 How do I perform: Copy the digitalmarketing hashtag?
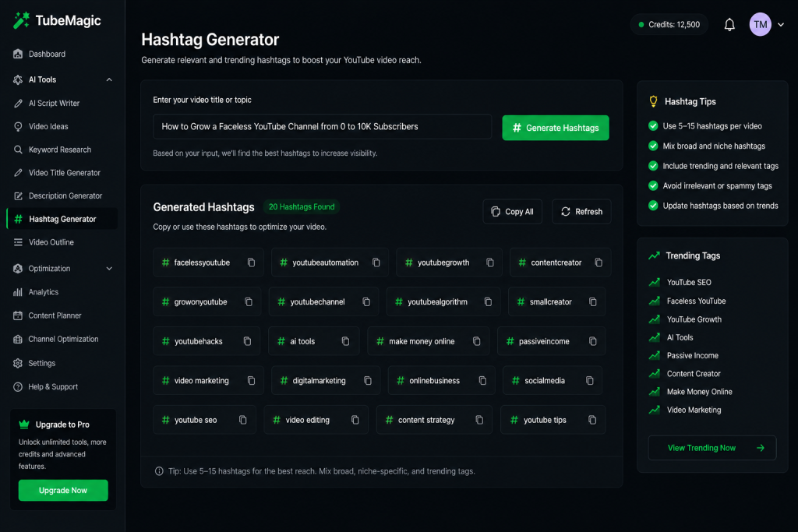(368, 380)
